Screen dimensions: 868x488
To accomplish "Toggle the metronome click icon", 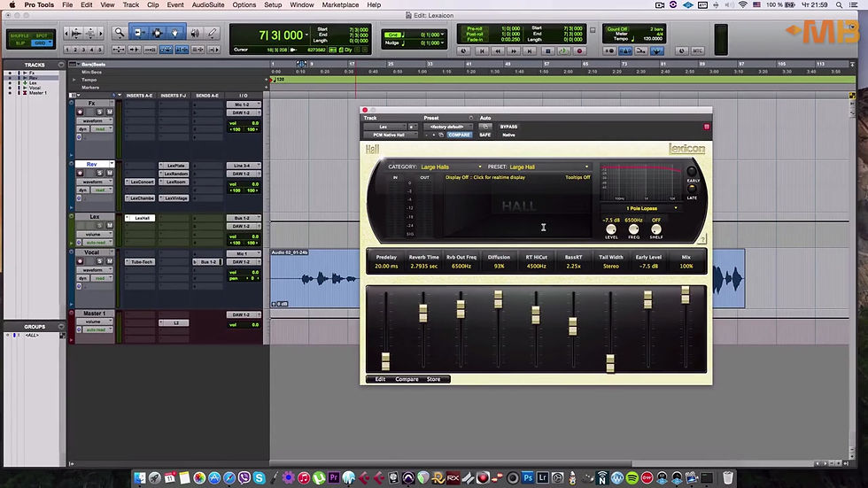I will (x=625, y=50).
